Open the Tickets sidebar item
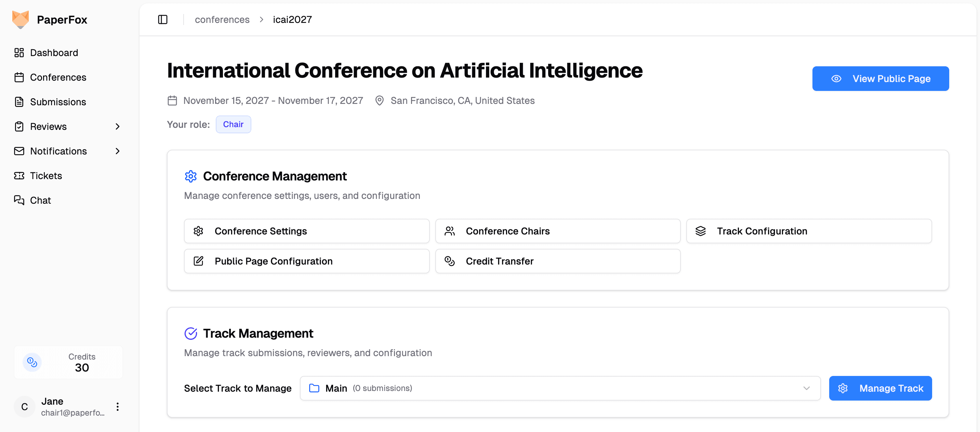This screenshot has height=432, width=980. tap(46, 176)
